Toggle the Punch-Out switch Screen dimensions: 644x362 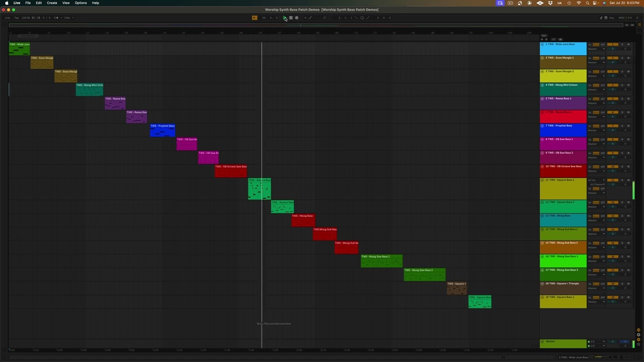[368, 18]
